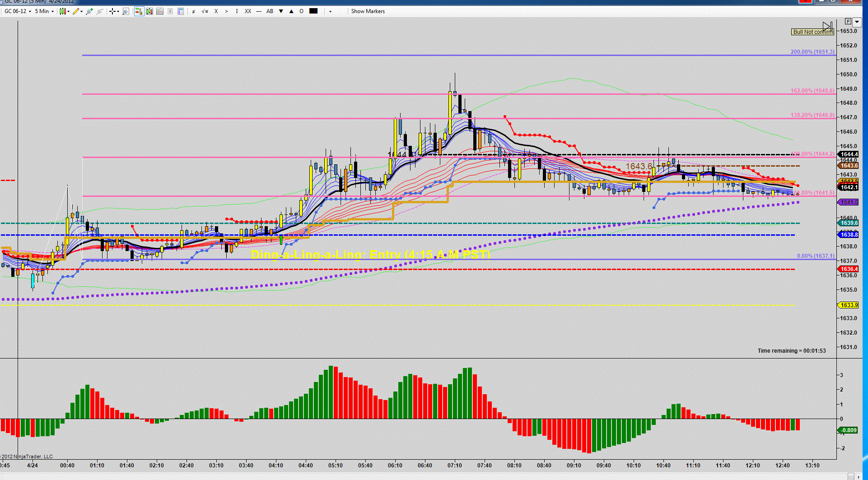Open the 5 Min interval dropdown

[44, 11]
